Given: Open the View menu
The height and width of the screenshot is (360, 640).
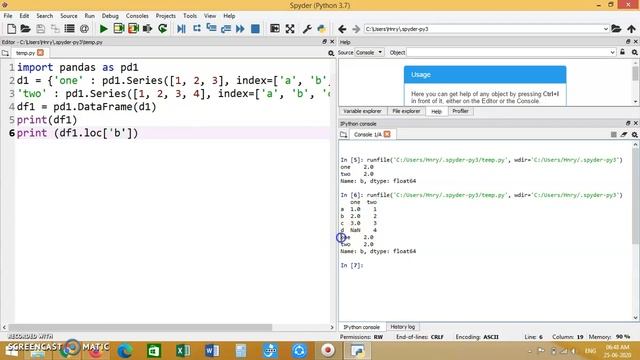Looking at the screenshot, I should (x=210, y=16).
